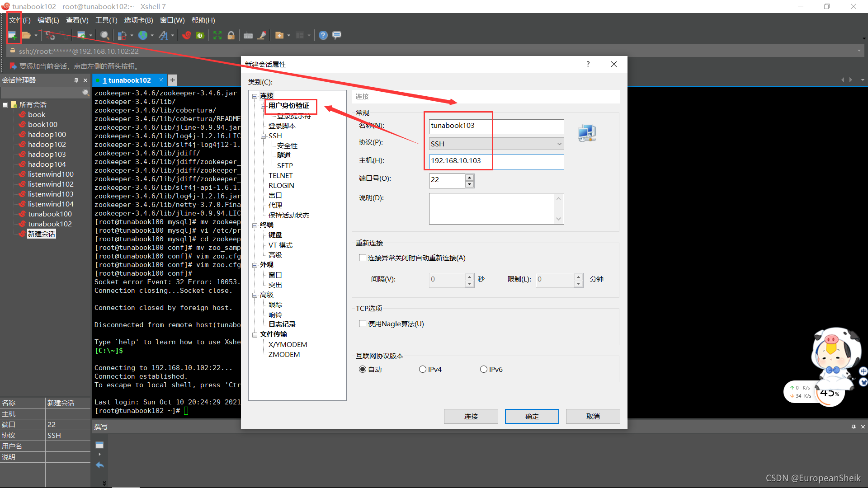
Task: Click the Find magnifier icon
Action: (x=105, y=35)
